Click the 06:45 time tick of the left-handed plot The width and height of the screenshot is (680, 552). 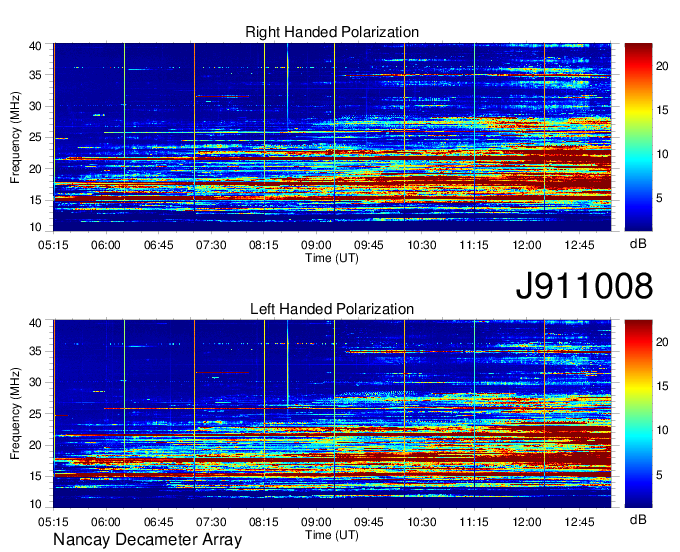point(158,522)
